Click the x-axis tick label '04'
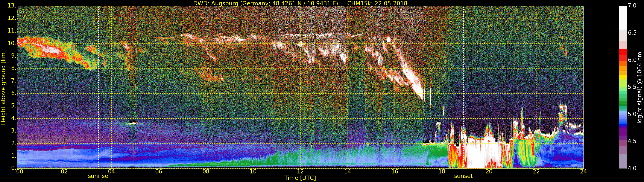The image size is (644, 182). (x=111, y=172)
